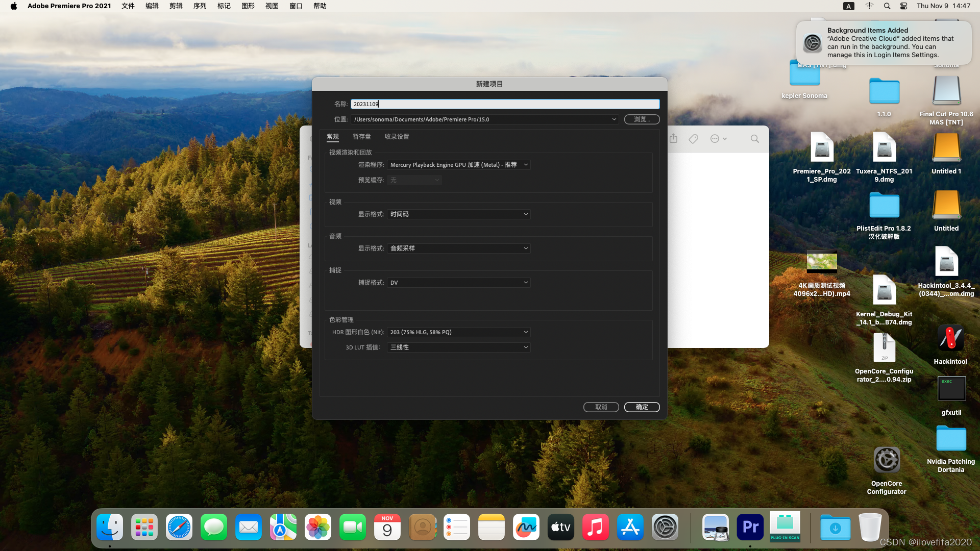Screen dimensions: 980x551
Task: Expand the 捕捉格式 DV dropdown
Action: (458, 283)
